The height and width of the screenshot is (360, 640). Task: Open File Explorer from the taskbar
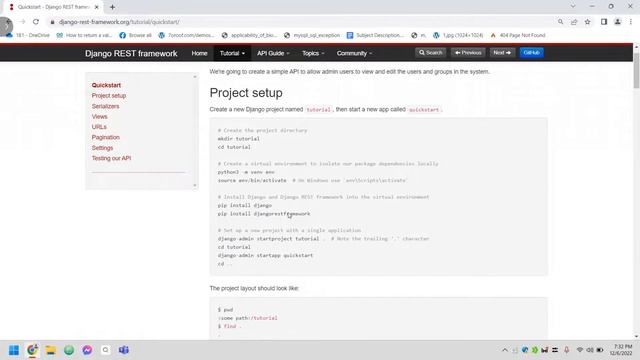51,350
